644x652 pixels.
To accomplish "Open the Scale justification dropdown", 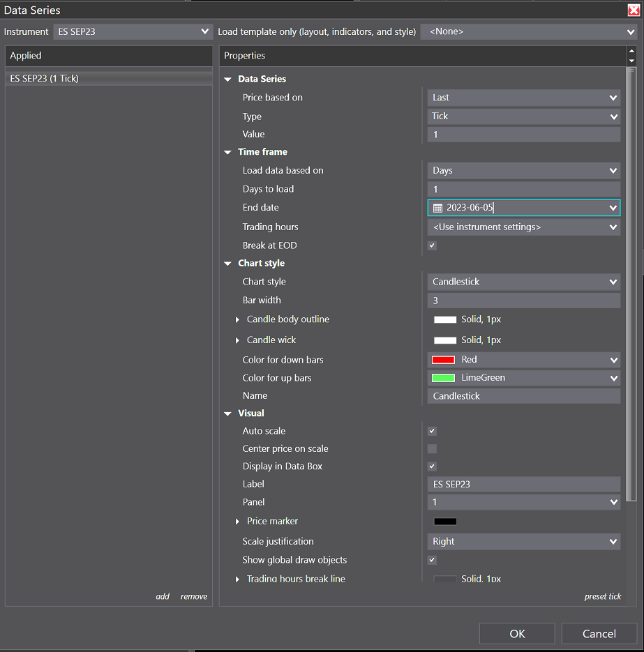I will point(524,542).
